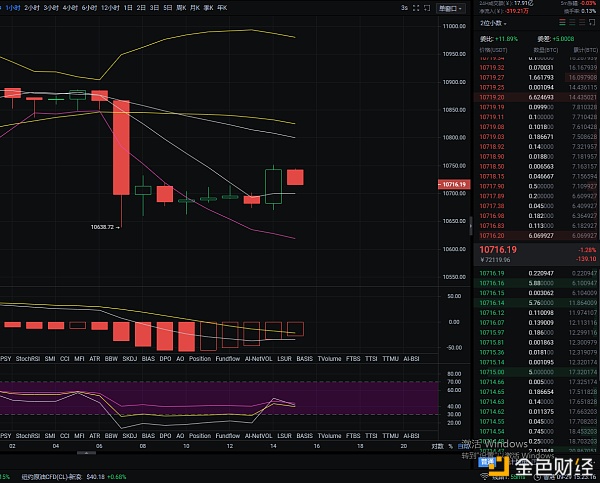
Task: Enable ATR indicator in upper indicator bar
Action: pos(95,359)
